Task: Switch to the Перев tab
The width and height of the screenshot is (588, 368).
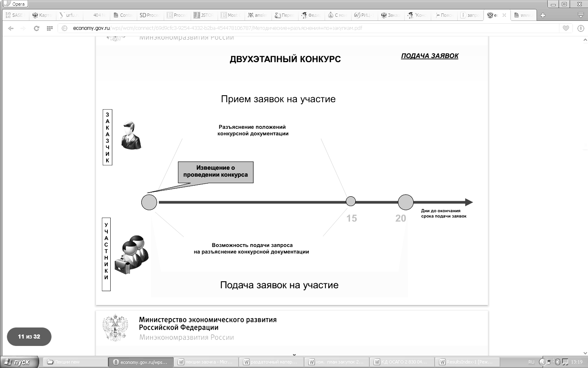Action: click(x=285, y=15)
